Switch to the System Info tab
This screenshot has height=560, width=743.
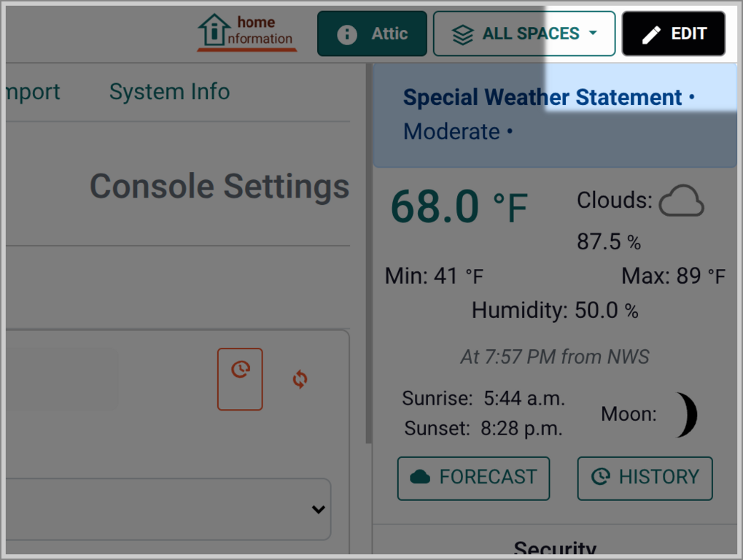(x=169, y=91)
